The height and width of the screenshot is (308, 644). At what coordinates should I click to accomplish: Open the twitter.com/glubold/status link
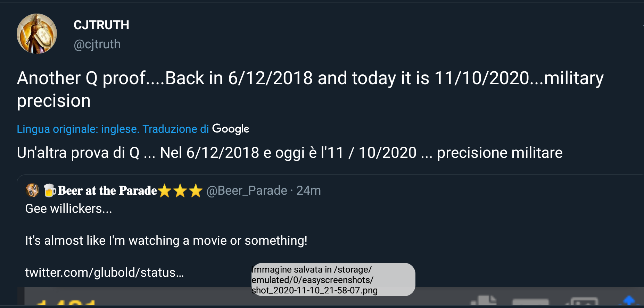coord(104,273)
